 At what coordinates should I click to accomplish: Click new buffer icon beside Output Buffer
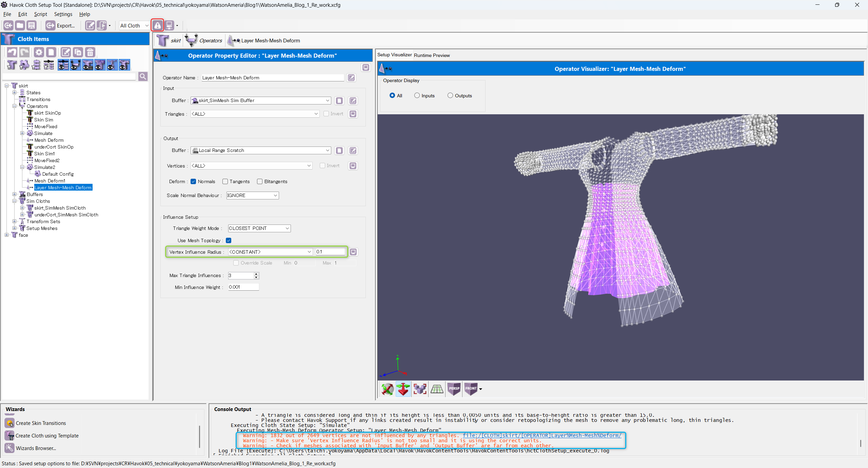click(x=339, y=151)
